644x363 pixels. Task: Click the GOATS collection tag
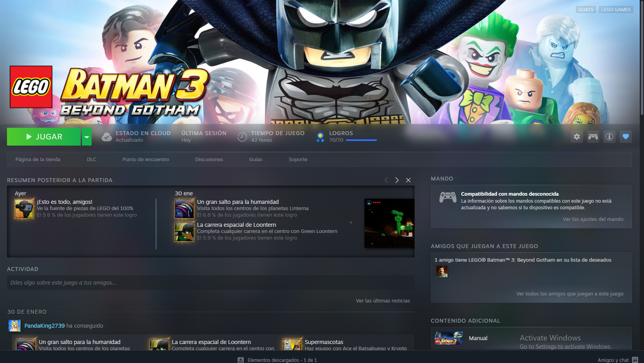click(x=586, y=10)
